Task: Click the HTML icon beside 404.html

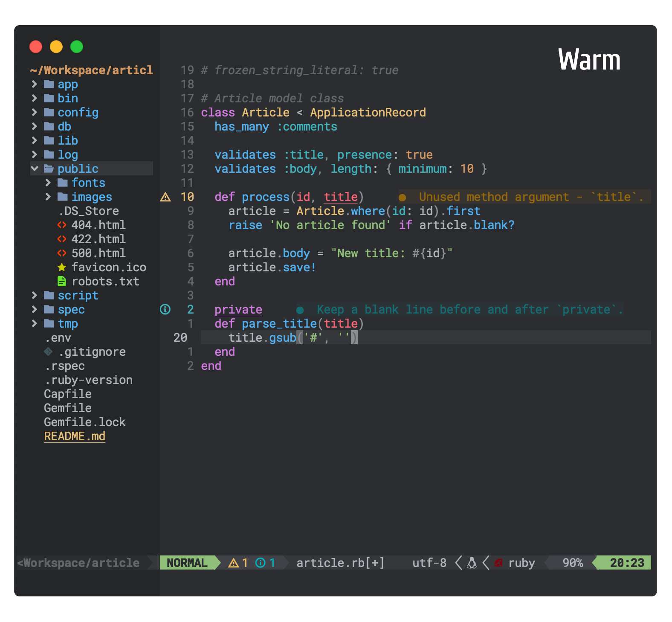Action: pos(62,225)
